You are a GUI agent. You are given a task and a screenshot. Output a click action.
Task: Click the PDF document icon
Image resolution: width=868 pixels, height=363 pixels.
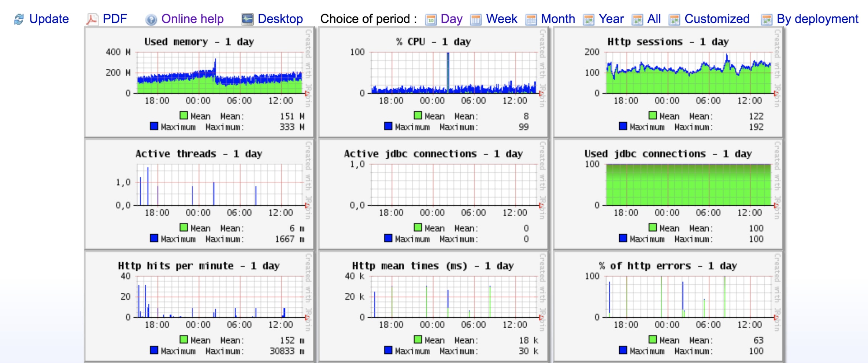(x=92, y=19)
